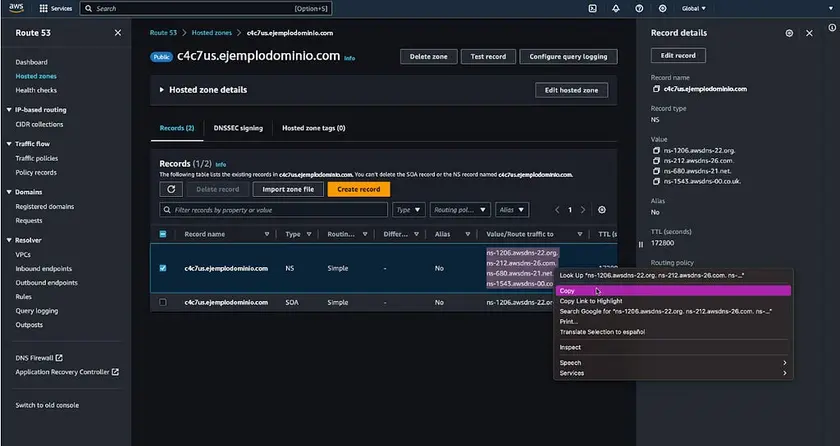Expand the Services submenu in context menu
840x446 pixels.
pos(673,373)
